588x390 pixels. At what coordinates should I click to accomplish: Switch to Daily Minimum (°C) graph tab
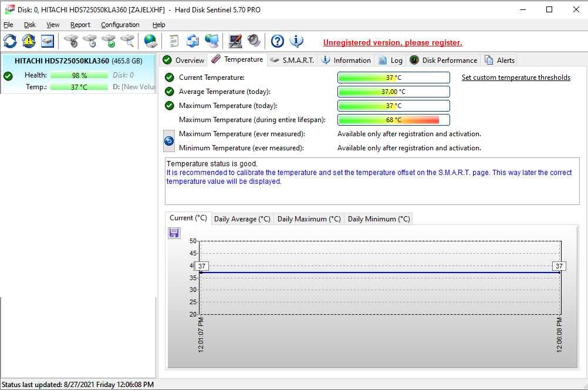pyautogui.click(x=379, y=219)
